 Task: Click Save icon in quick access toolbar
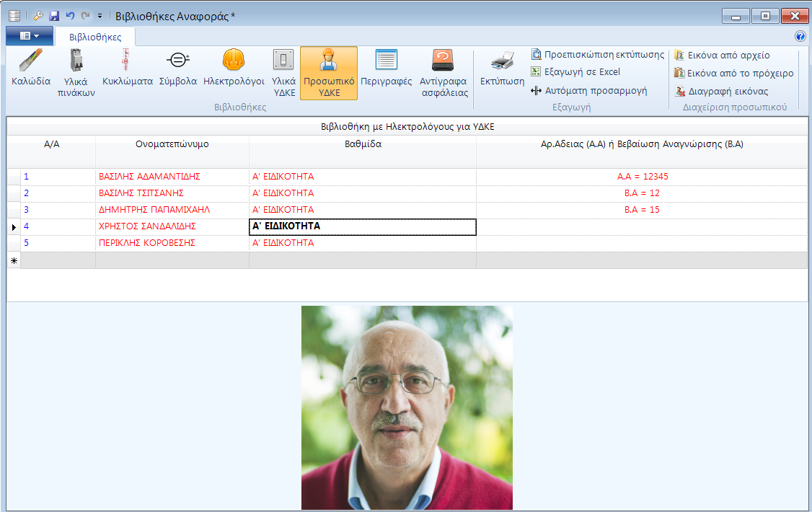pyautogui.click(x=54, y=16)
